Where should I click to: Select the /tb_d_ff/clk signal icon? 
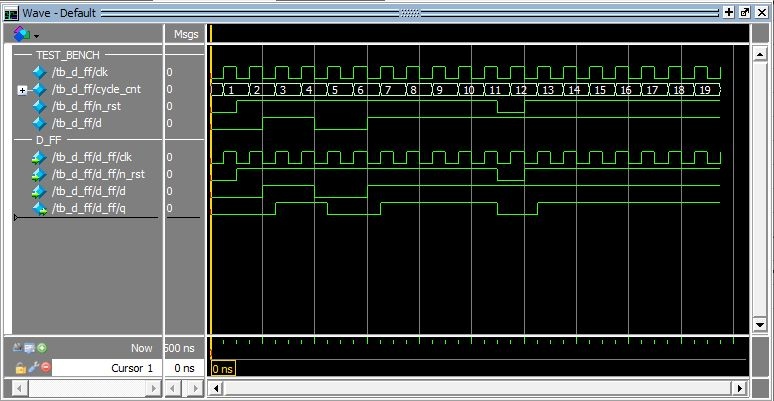tap(40, 72)
